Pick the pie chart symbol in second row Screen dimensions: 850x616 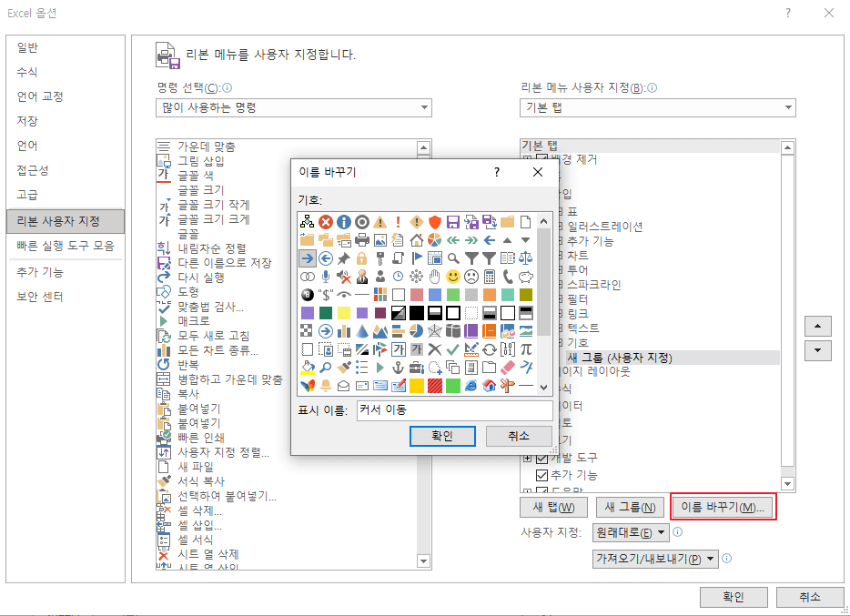point(435,240)
